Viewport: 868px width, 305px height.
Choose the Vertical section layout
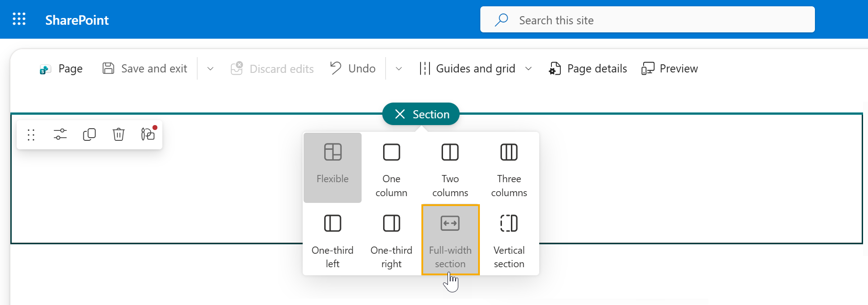[509, 239]
